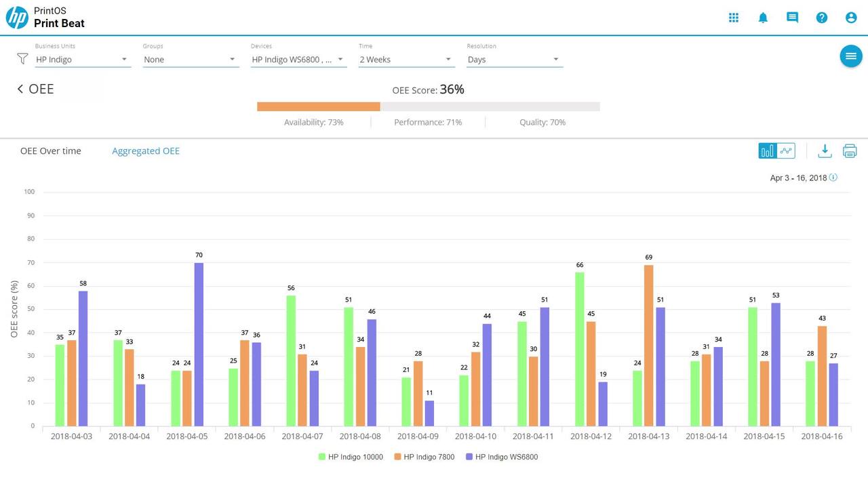Toggle HP Indigo WS6800 legend series

pos(502,457)
